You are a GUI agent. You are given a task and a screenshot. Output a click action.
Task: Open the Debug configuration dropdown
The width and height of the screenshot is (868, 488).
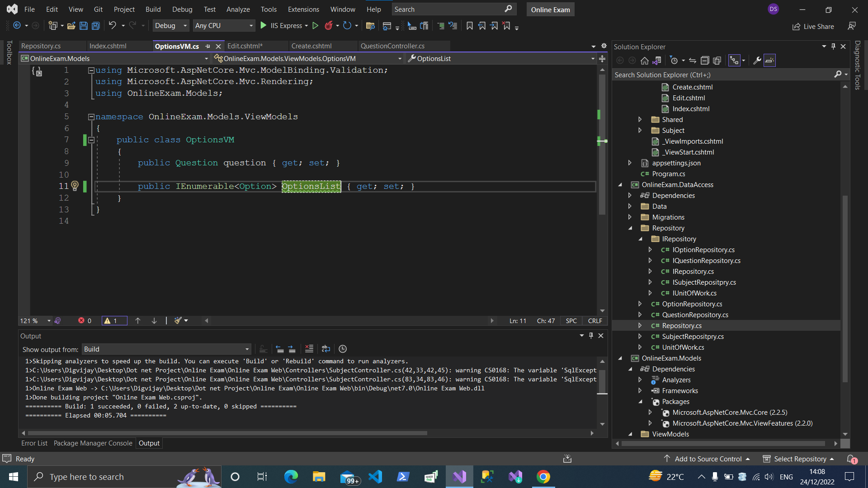[171, 26]
